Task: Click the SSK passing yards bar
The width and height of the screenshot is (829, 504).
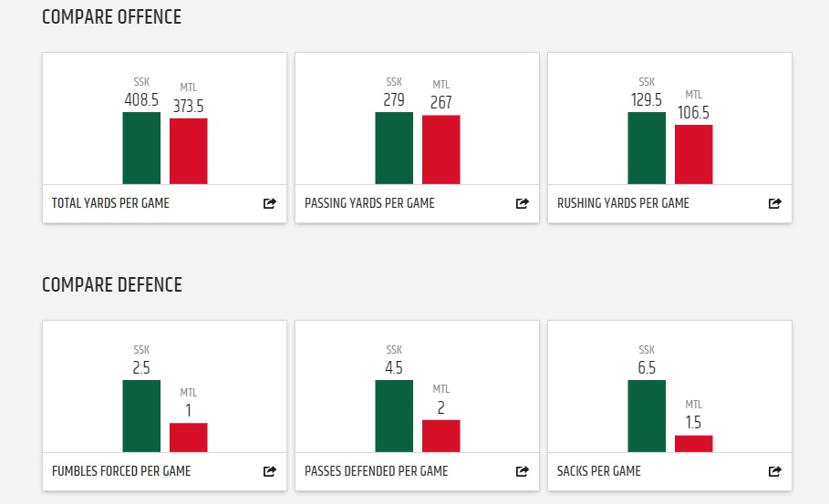Action: [394, 148]
